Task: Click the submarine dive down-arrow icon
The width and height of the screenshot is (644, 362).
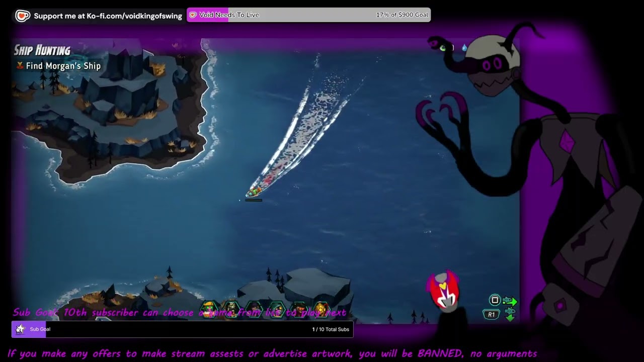Action: (x=510, y=315)
